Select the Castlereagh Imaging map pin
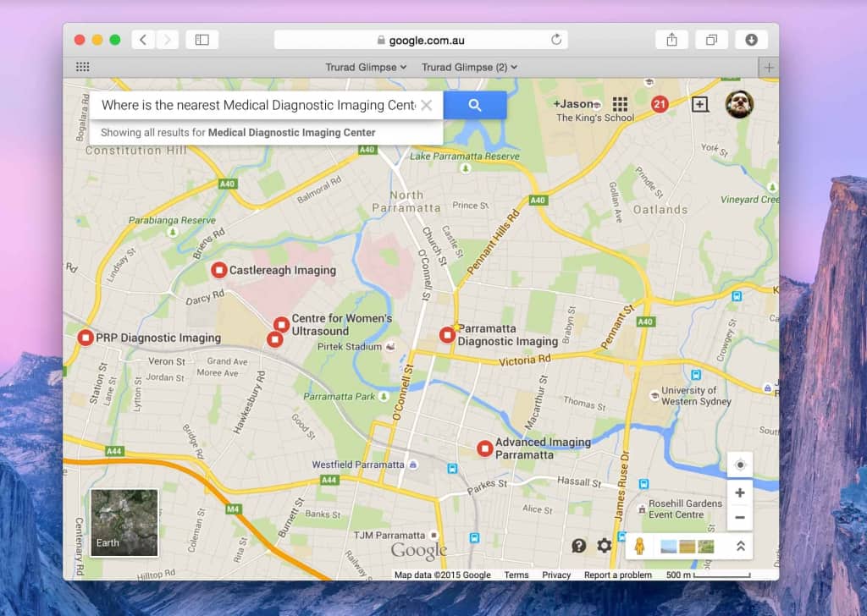Viewport: 867px width, 616px height. (x=219, y=270)
